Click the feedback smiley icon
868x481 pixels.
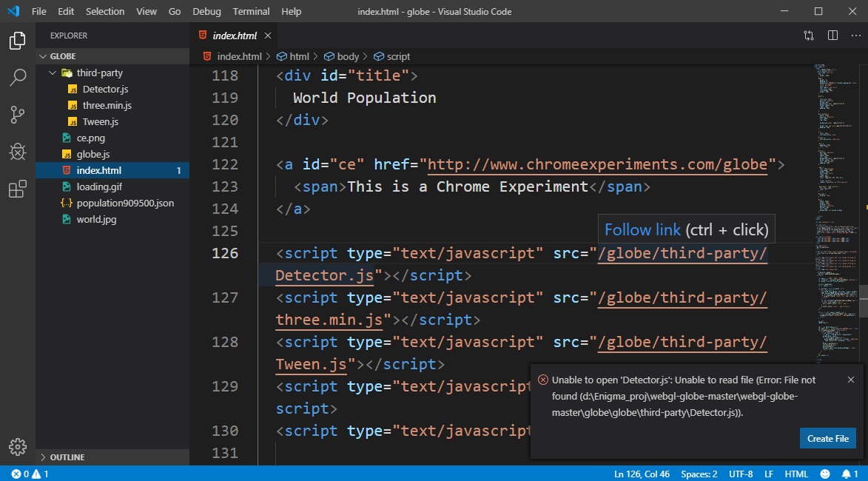825,474
